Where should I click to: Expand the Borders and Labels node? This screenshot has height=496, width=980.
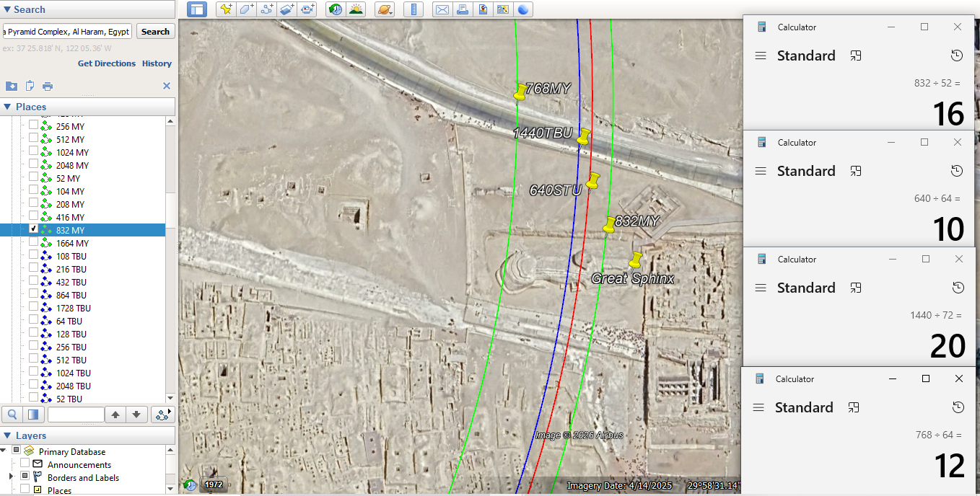pos(11,477)
